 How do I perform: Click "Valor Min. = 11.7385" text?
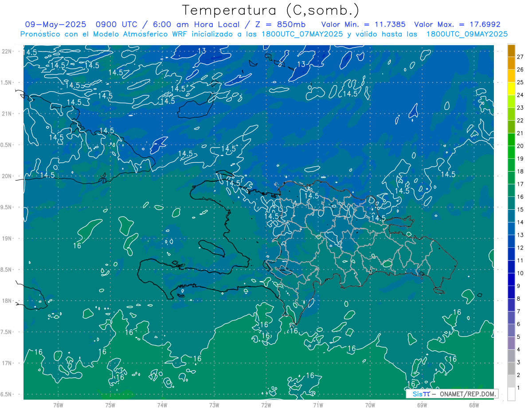click(x=364, y=24)
